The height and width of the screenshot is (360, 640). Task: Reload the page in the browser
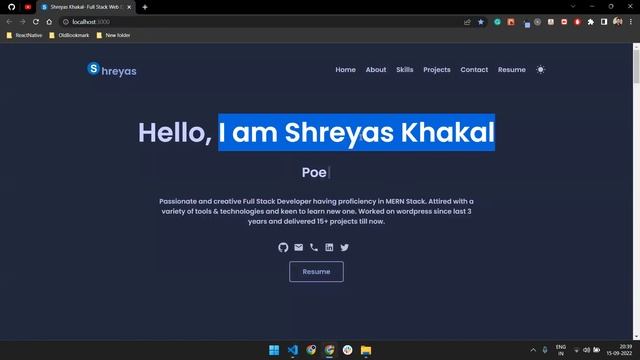[x=36, y=22]
